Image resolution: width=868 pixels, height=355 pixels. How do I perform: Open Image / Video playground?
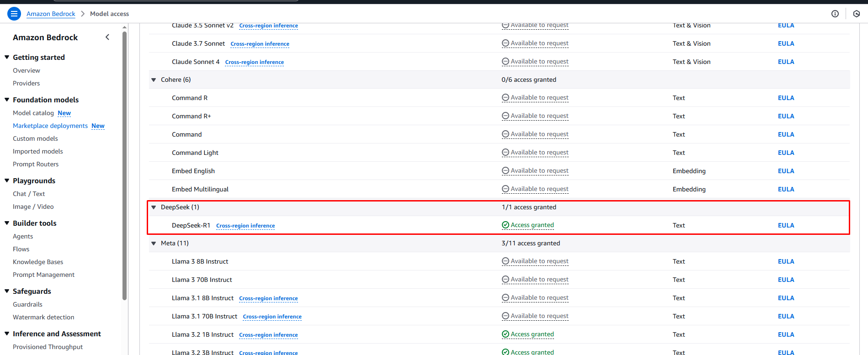(33, 207)
